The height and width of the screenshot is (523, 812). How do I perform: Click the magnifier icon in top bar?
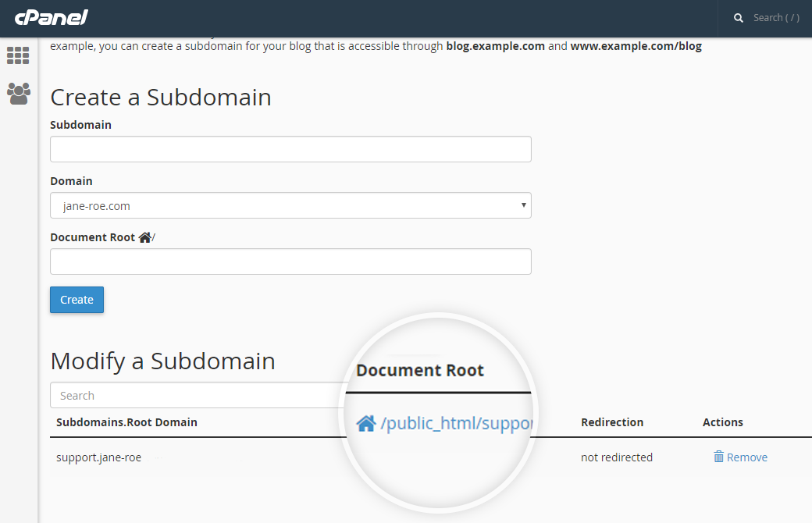pos(739,18)
